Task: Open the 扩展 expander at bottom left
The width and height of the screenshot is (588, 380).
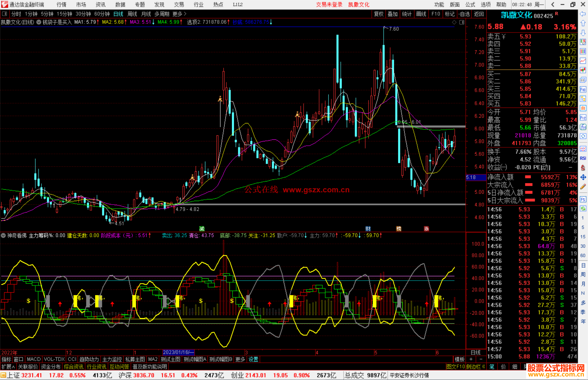Action: (x=8, y=367)
